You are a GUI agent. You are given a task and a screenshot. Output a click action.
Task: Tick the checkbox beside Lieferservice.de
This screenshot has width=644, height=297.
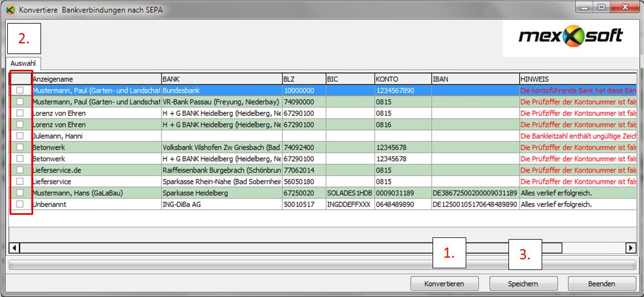(x=20, y=170)
